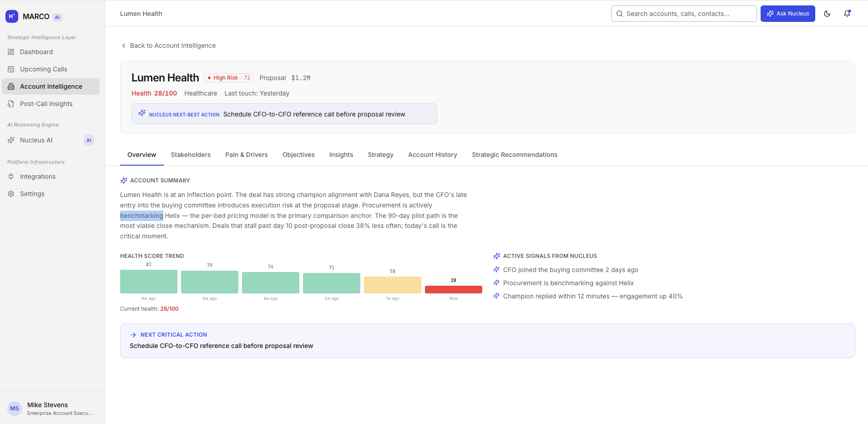Image resolution: width=868 pixels, height=424 pixels.
Task: Click the highlighted word benchmarking
Action: [141, 216]
